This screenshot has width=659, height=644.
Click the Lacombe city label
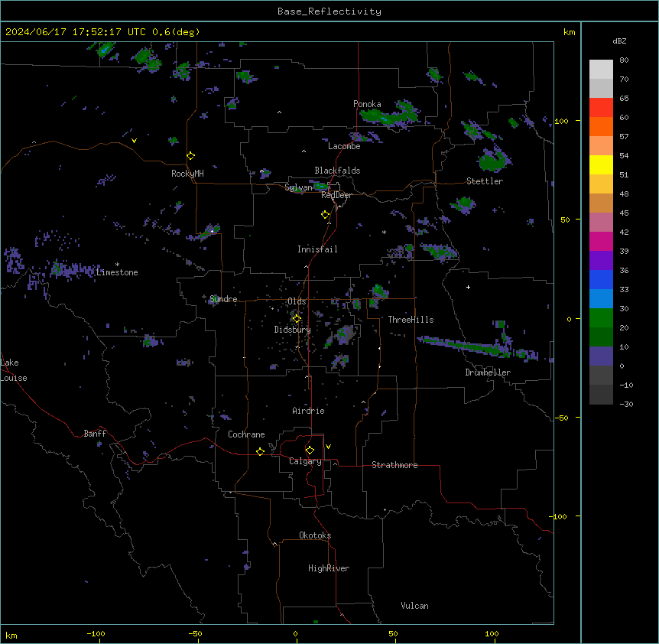pos(344,146)
